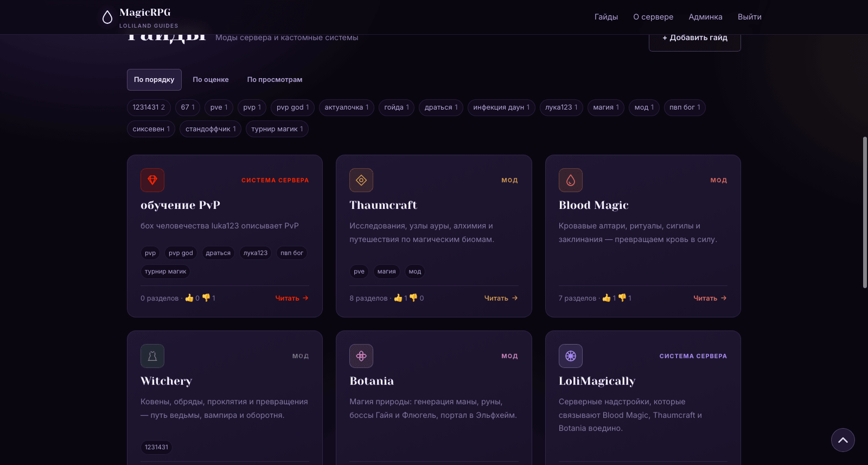Filter by the магия filter chip
This screenshot has width=868, height=465.
[606, 107]
